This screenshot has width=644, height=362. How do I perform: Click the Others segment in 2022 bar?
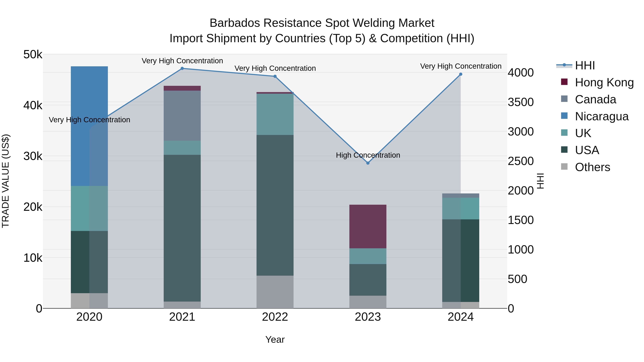(275, 292)
